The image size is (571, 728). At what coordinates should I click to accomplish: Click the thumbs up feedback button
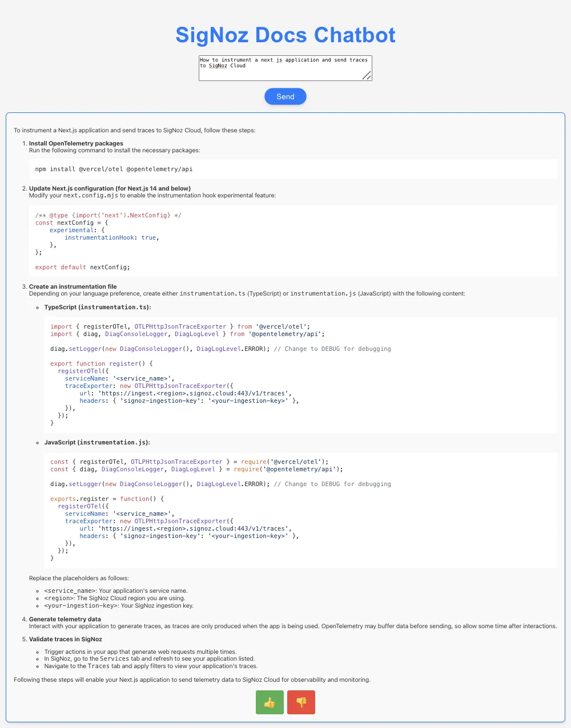(x=270, y=702)
